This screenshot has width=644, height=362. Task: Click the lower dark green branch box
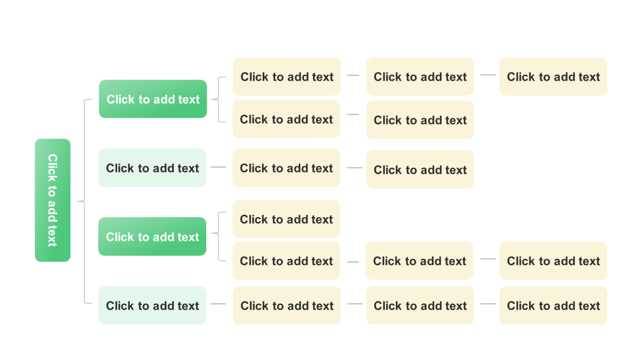pyautogui.click(x=152, y=237)
